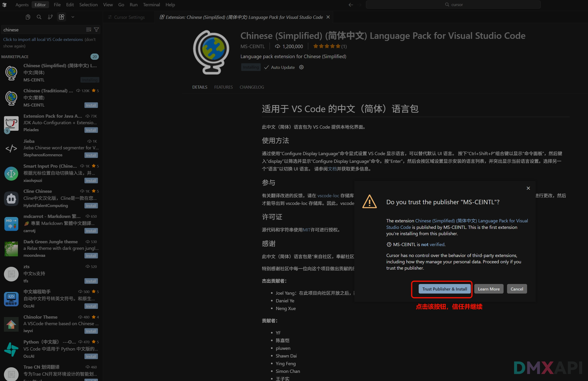Navigate back using the back arrow
The height and width of the screenshot is (381, 588).
coord(351,4)
